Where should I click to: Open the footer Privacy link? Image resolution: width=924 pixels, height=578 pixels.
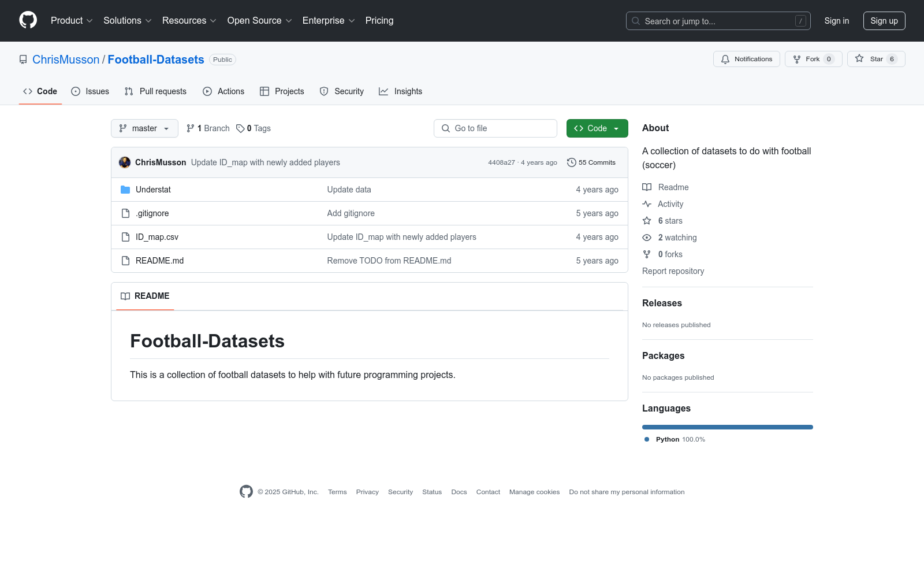pos(367,492)
